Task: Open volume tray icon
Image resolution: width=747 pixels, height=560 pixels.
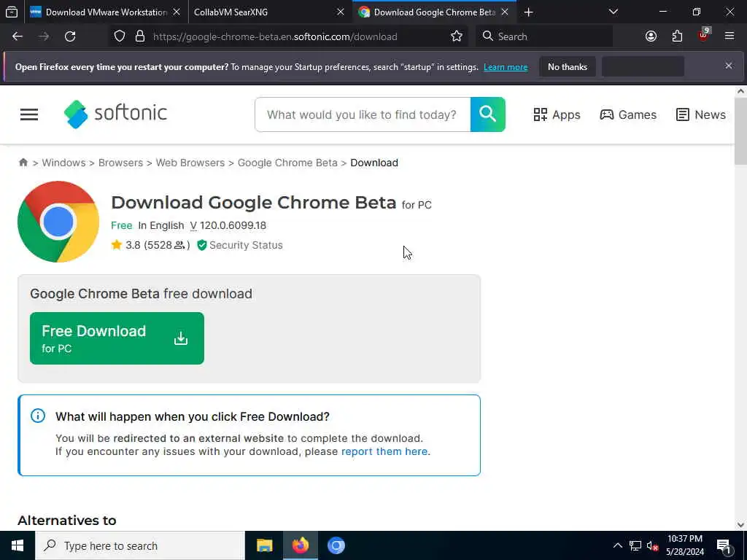Action: [x=652, y=545]
